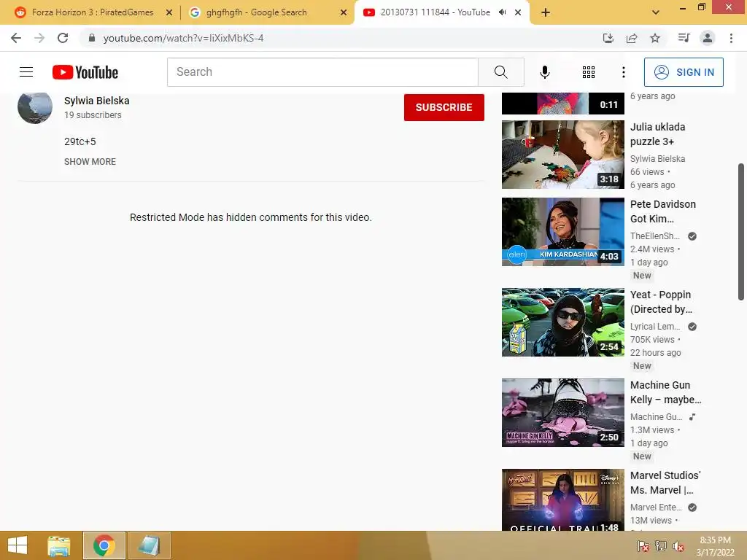Click the page vertical scrollbar
This screenshot has height=560, width=747.
point(741,232)
